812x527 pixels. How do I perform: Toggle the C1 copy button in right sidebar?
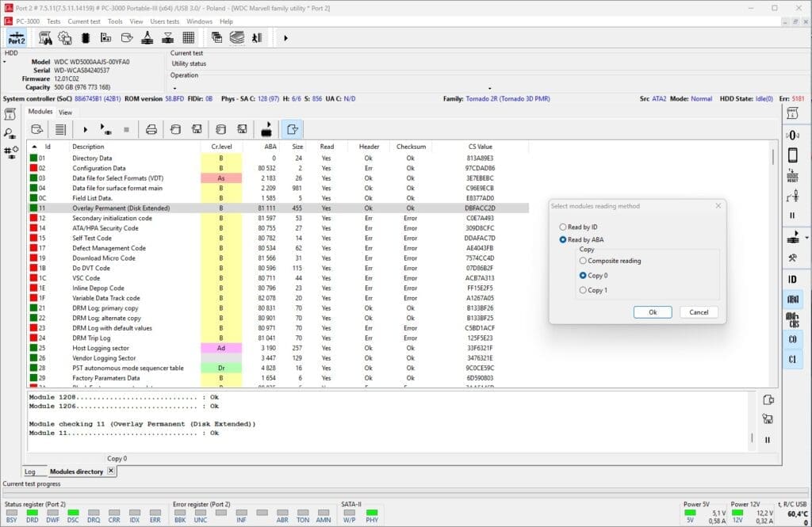click(x=792, y=359)
